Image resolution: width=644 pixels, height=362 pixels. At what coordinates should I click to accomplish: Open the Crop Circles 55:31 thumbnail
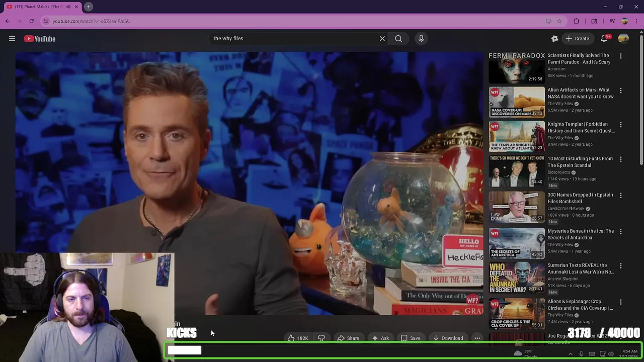coord(517,314)
